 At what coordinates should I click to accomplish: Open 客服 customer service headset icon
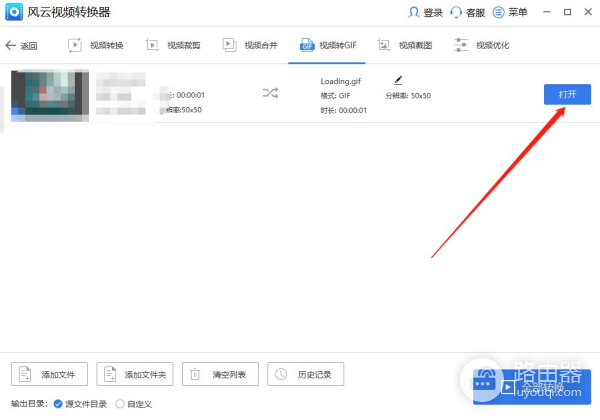pos(456,13)
